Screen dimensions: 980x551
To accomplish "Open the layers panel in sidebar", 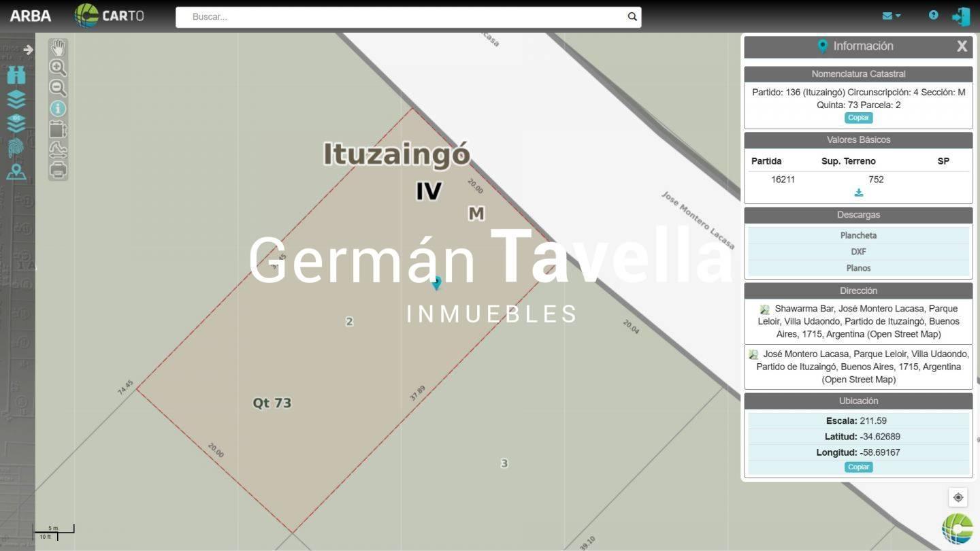I will pos(16,99).
